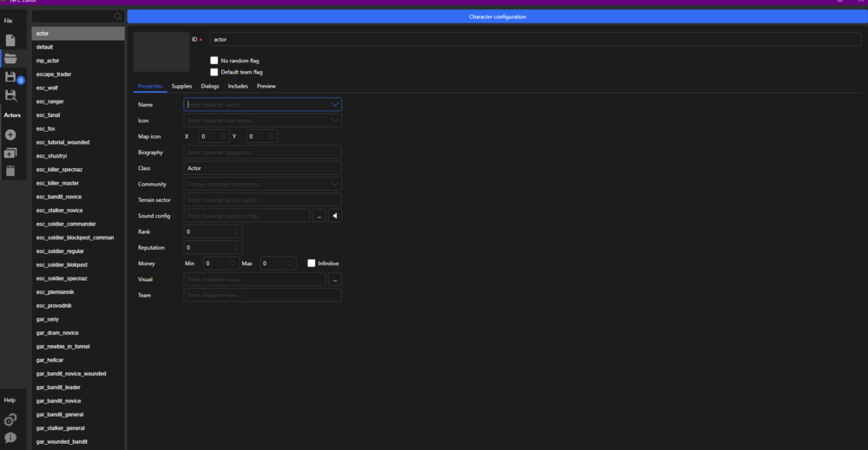Click the Sound config input field
The width and height of the screenshot is (868, 450).
pos(247,216)
